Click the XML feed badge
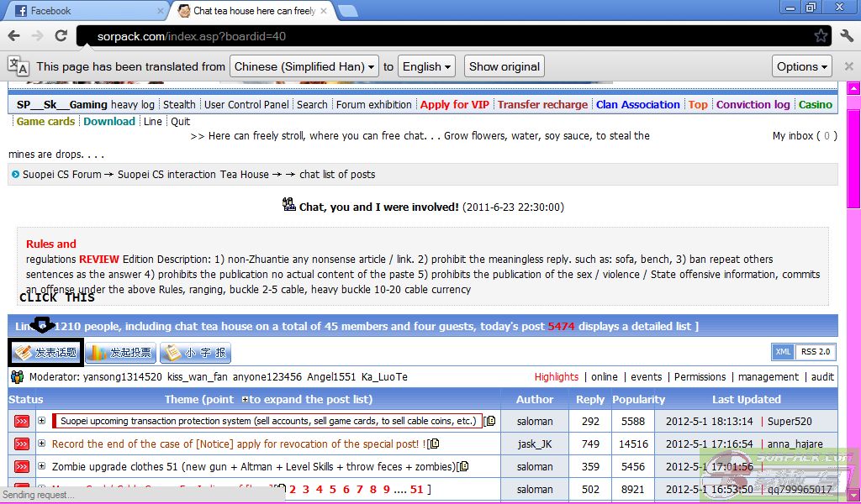Image resolution: width=861 pixels, height=504 pixels. [x=783, y=352]
